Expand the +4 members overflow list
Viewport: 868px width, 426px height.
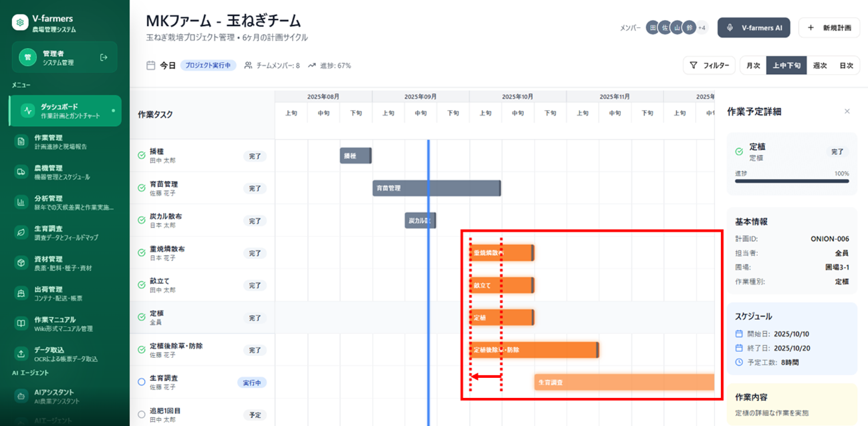click(702, 28)
